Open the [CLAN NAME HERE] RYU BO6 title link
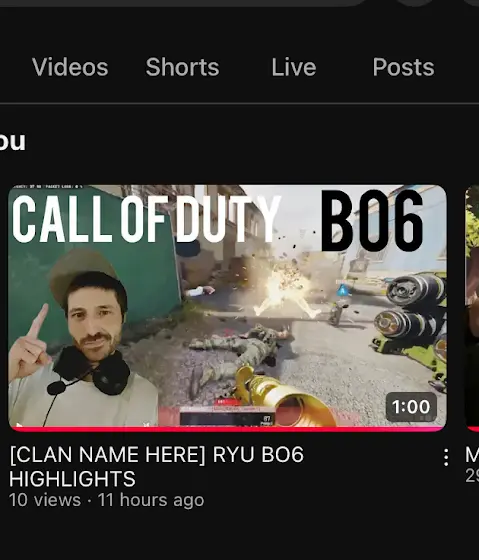479x560 pixels. click(x=156, y=466)
